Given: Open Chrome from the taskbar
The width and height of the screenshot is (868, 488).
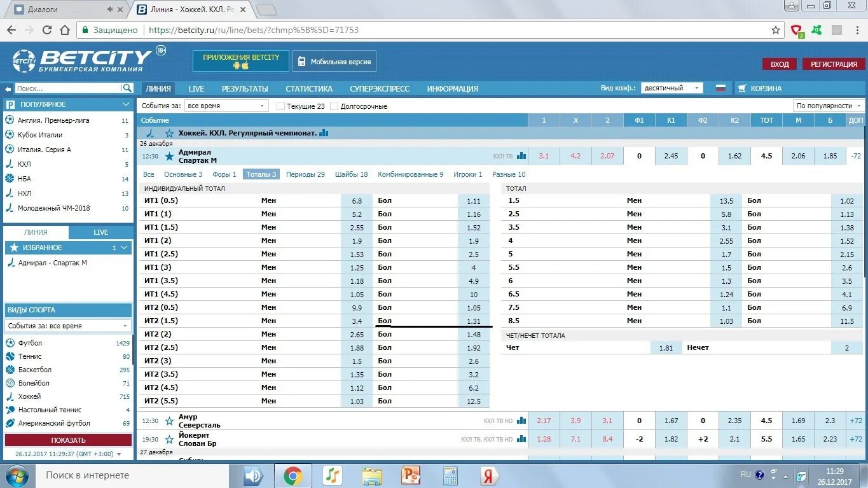Looking at the screenshot, I should (293, 475).
